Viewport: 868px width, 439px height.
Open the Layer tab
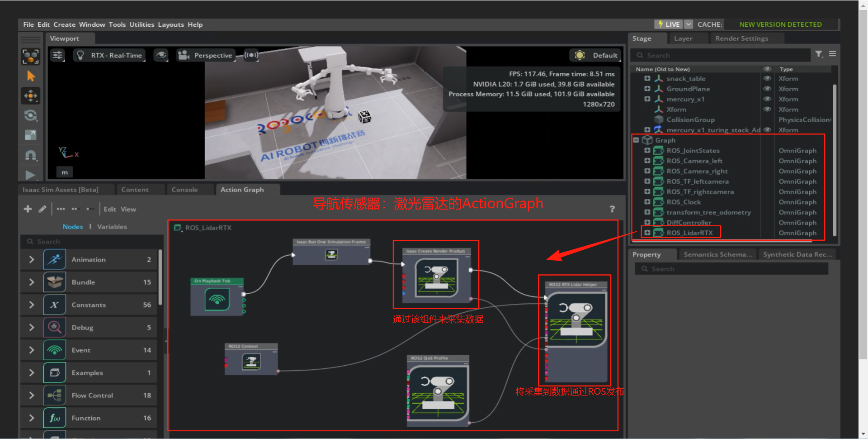coord(683,38)
